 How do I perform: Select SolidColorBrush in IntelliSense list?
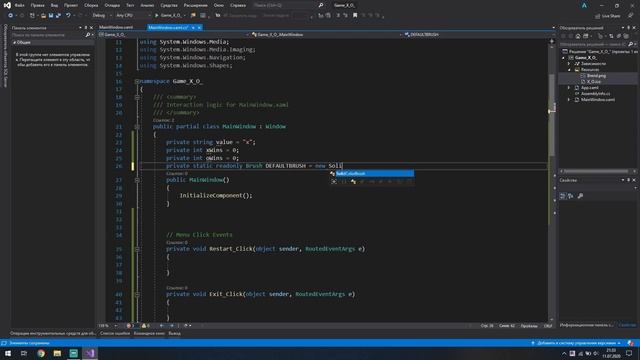(x=372, y=173)
